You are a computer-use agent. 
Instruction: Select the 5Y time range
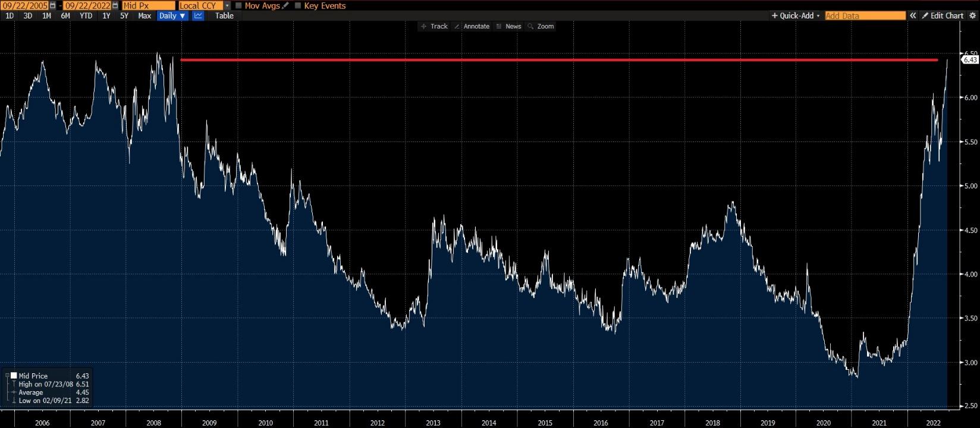coord(124,16)
